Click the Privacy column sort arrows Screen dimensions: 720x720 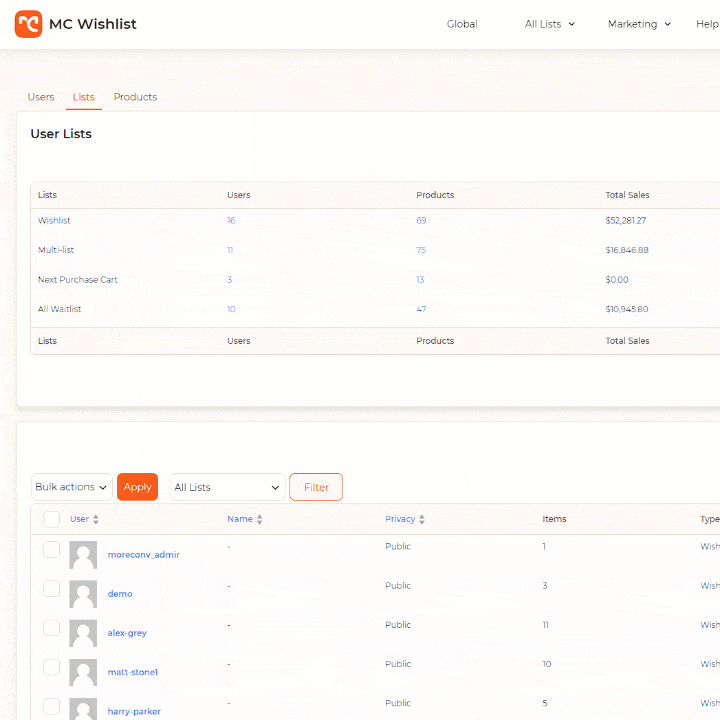click(422, 520)
